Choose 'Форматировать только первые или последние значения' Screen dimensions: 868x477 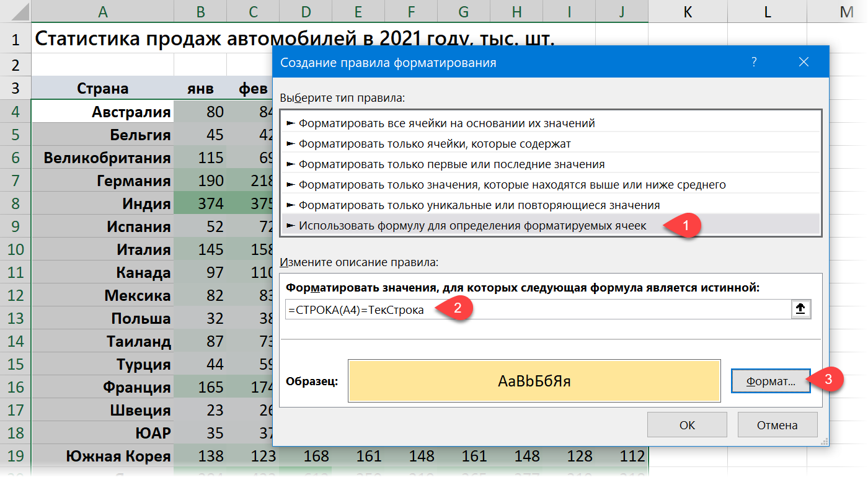pyautogui.click(x=451, y=164)
